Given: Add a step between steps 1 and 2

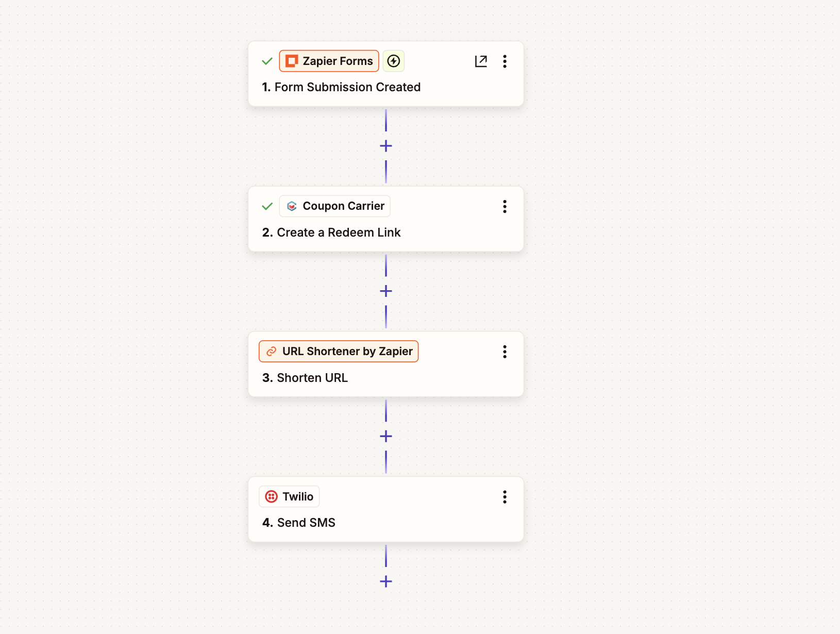Looking at the screenshot, I should click(x=385, y=145).
